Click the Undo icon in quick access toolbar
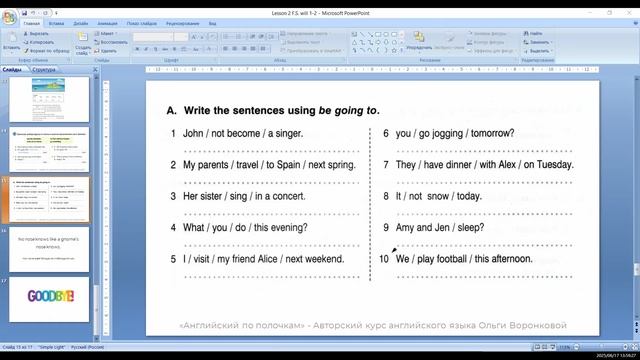The image size is (640, 360). [x=33, y=13]
